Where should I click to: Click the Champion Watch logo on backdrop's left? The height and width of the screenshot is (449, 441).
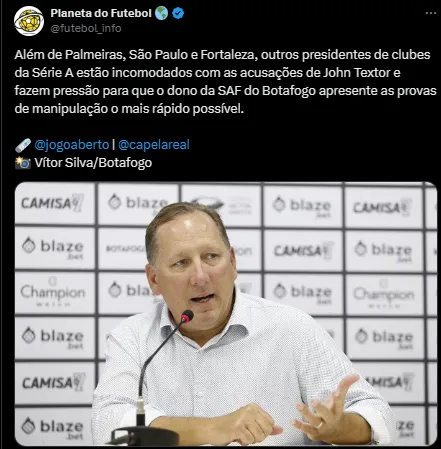[x=53, y=294]
